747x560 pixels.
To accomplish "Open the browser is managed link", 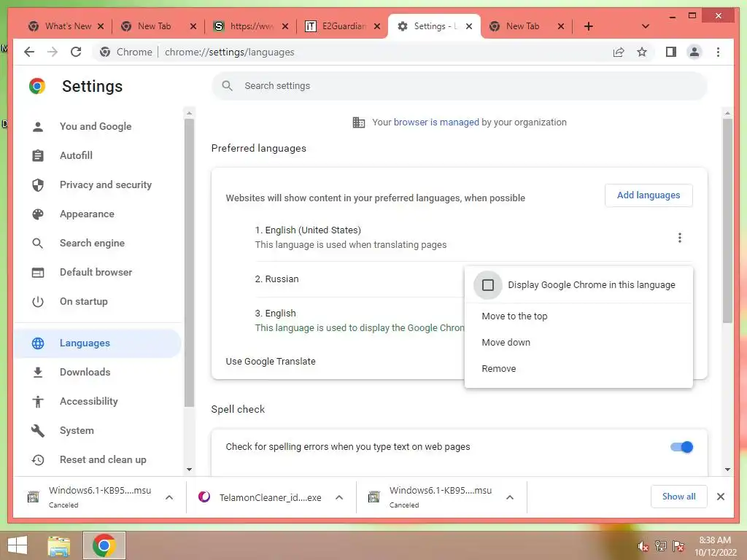I will 436,122.
